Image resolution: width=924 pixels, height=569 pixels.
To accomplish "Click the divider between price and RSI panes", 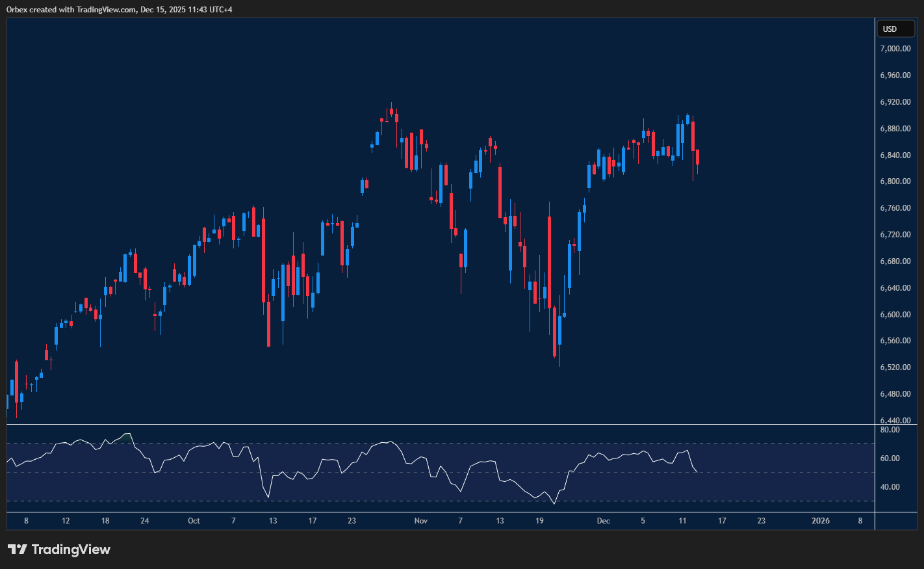I will click(x=441, y=425).
